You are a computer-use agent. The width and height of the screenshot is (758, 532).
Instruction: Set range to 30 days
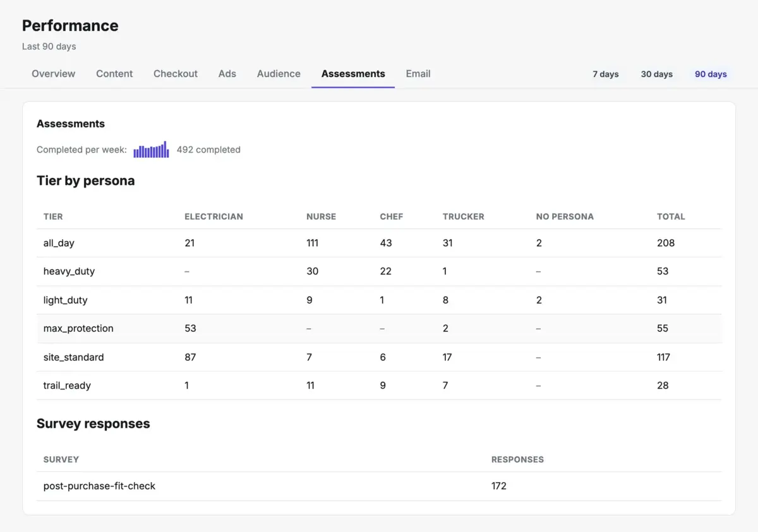coord(657,74)
